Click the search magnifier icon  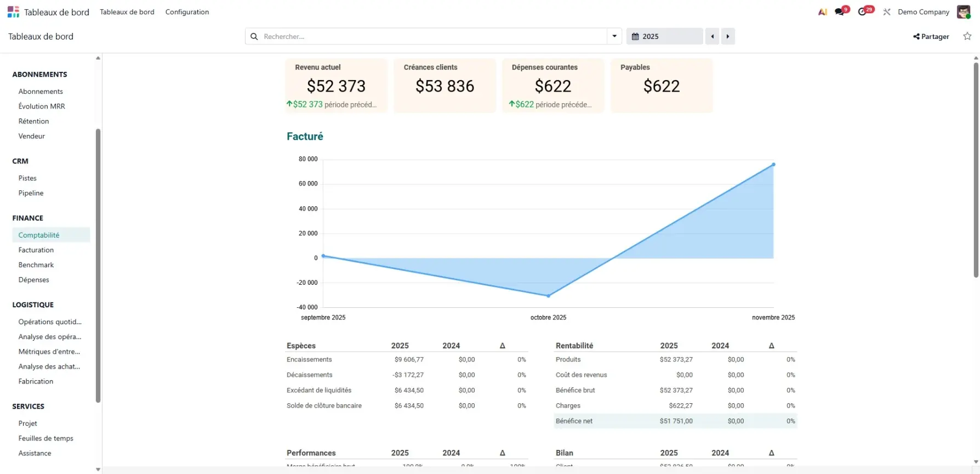(x=254, y=36)
